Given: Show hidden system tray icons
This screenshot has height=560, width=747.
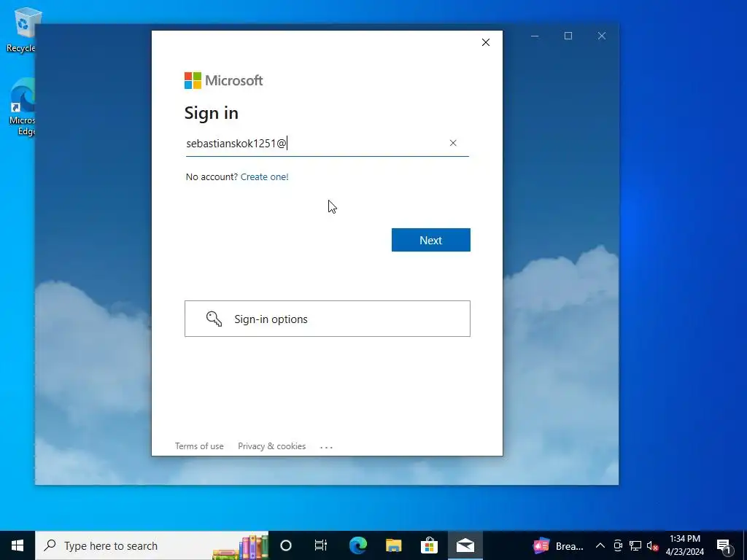Looking at the screenshot, I should [x=600, y=545].
